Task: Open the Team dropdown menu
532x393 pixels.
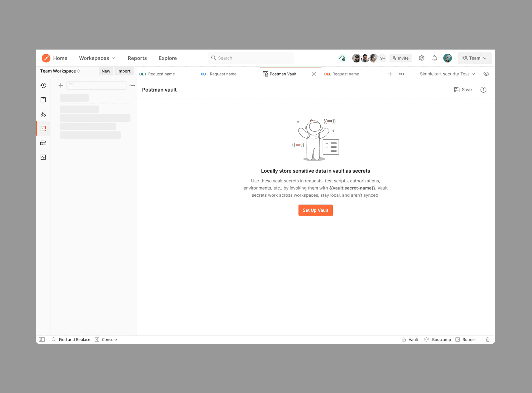Action: (474, 58)
